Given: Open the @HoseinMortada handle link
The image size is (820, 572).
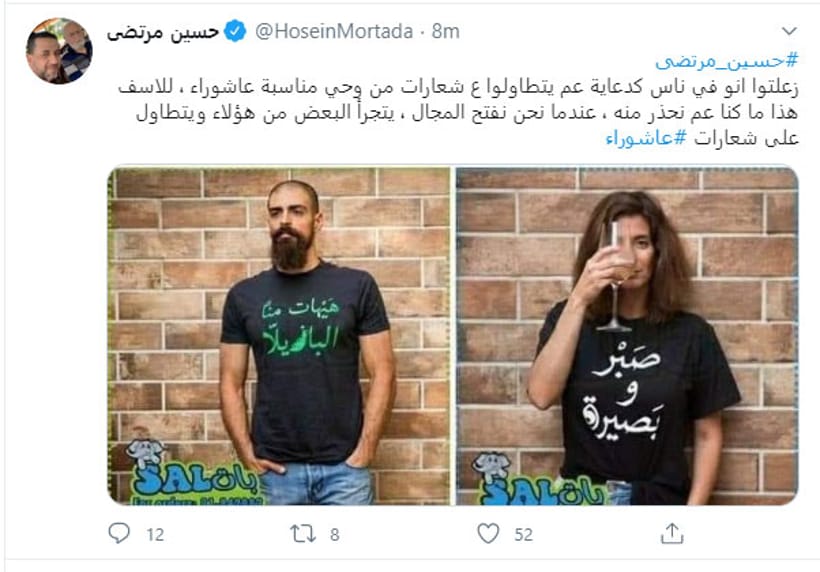Looking at the screenshot, I should (334, 31).
